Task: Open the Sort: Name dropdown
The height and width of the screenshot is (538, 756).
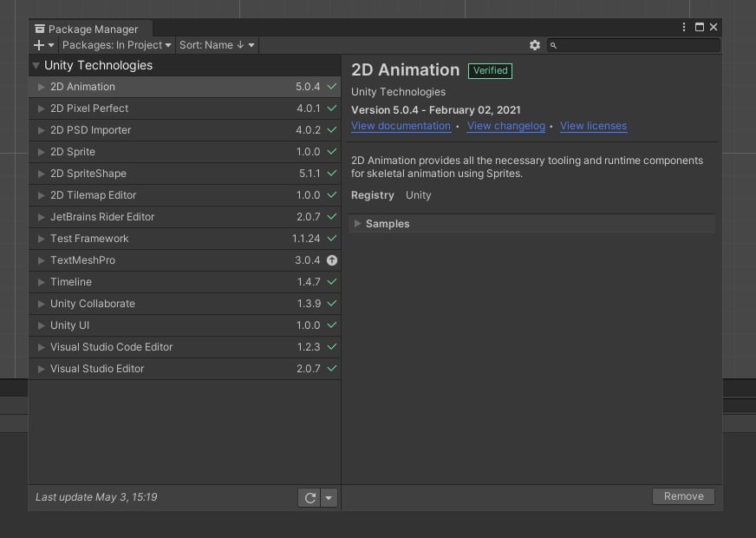Action: tap(217, 45)
